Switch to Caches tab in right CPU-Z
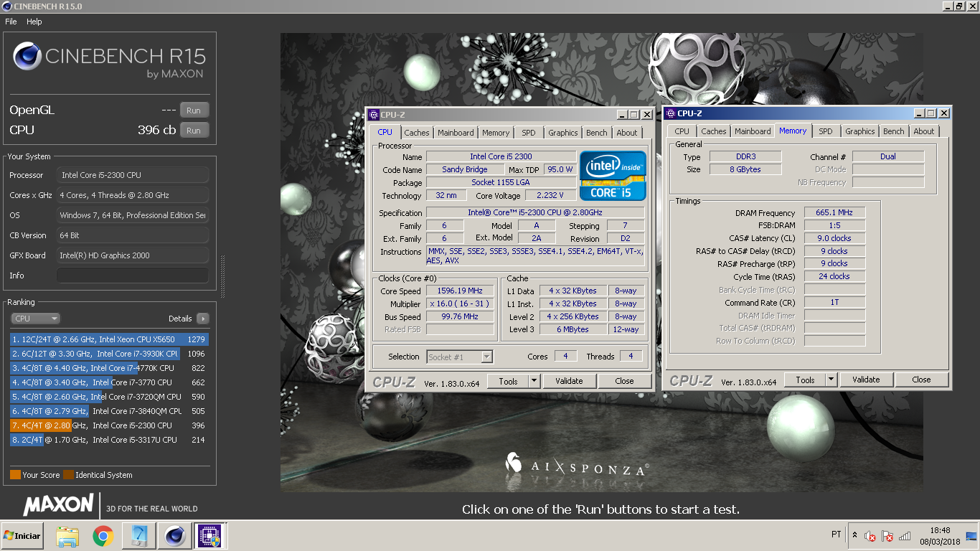This screenshot has width=980, height=551. point(714,131)
